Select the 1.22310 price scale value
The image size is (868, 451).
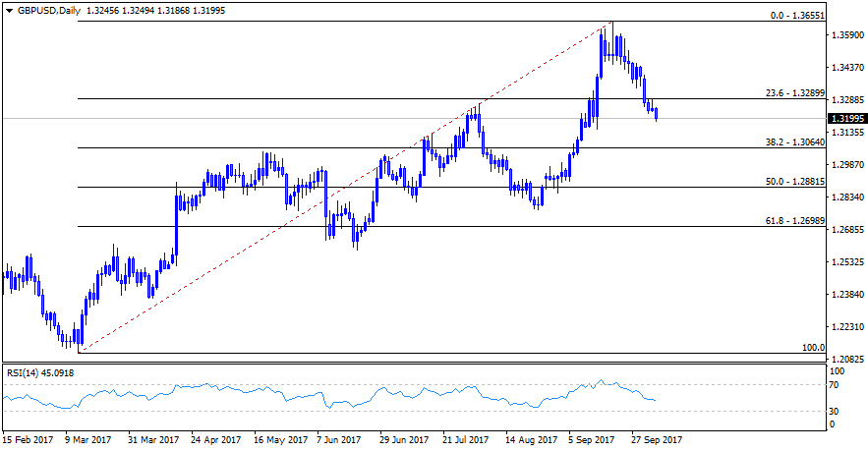point(847,326)
